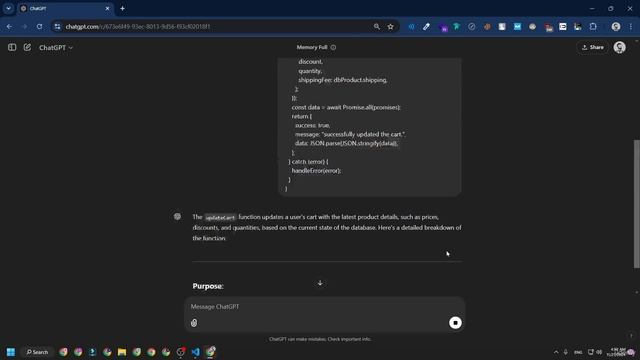Click the taskbar Search box
This screenshot has width=640, height=360.
37,352
